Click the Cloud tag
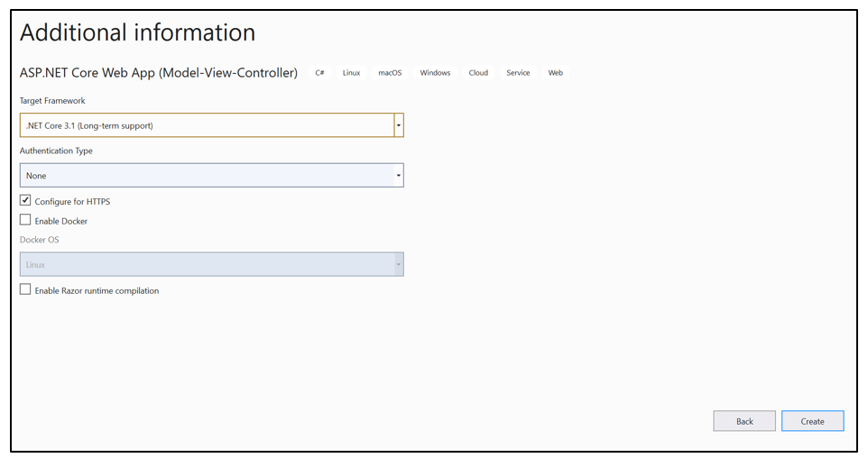Viewport: 868px width, 458px height. point(478,73)
